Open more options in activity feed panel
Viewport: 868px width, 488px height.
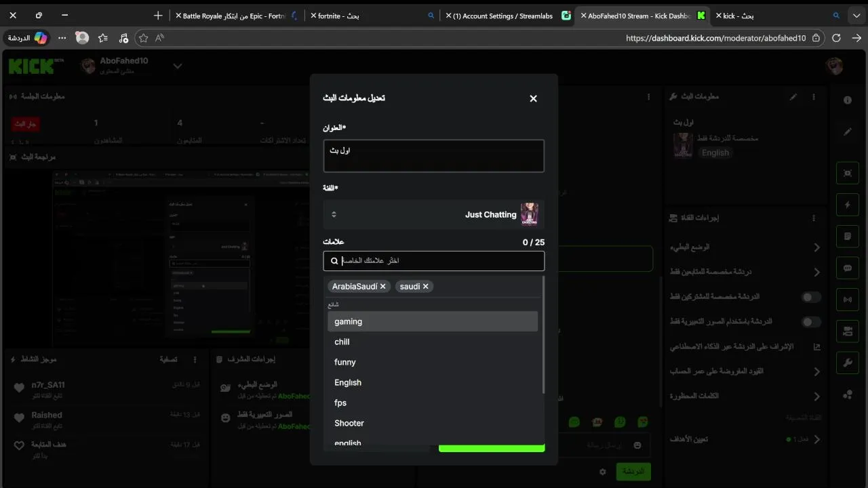point(195,359)
